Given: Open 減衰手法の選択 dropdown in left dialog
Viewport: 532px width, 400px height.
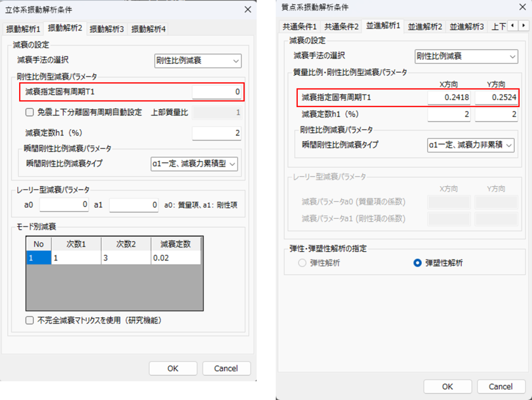Looking at the screenshot, I should (x=198, y=61).
